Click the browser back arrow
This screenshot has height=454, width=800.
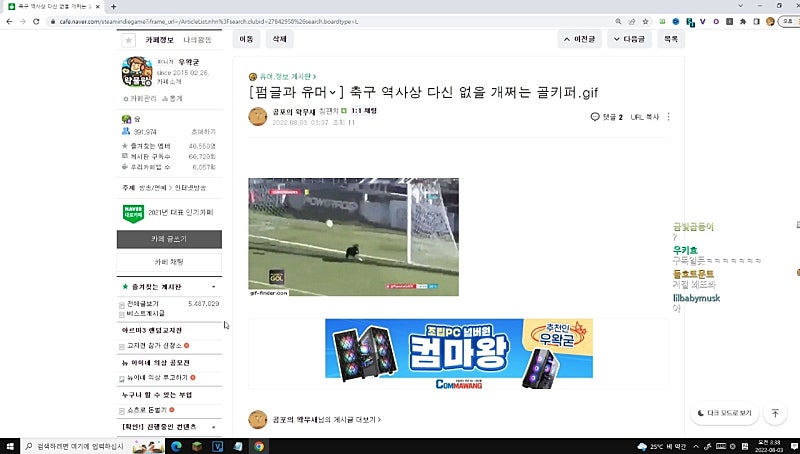tap(9, 21)
